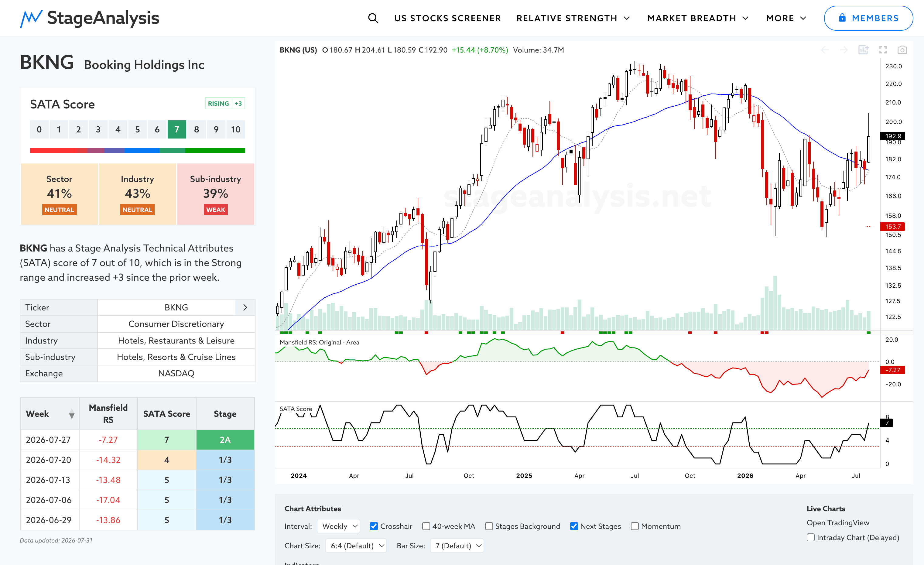Screen dimensions: 924x565
Task: Click the 2026 time axis label
Action: pyautogui.click(x=745, y=476)
